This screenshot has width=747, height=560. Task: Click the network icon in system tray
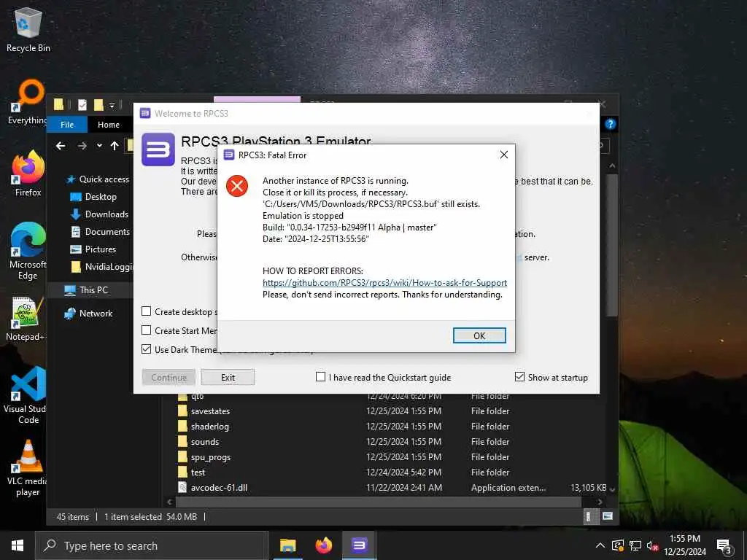coord(635,545)
